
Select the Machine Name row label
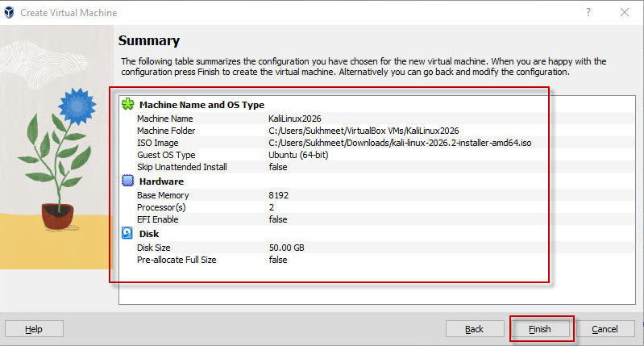165,119
